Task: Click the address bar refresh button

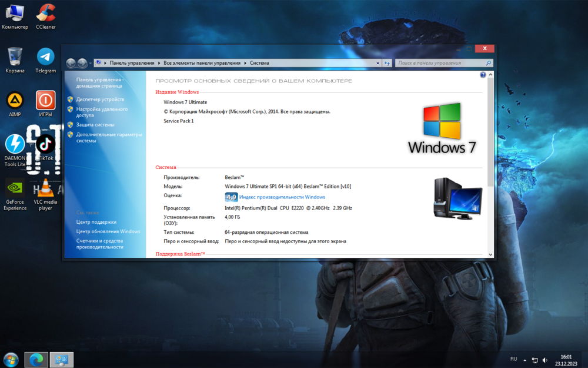Action: pyautogui.click(x=387, y=63)
